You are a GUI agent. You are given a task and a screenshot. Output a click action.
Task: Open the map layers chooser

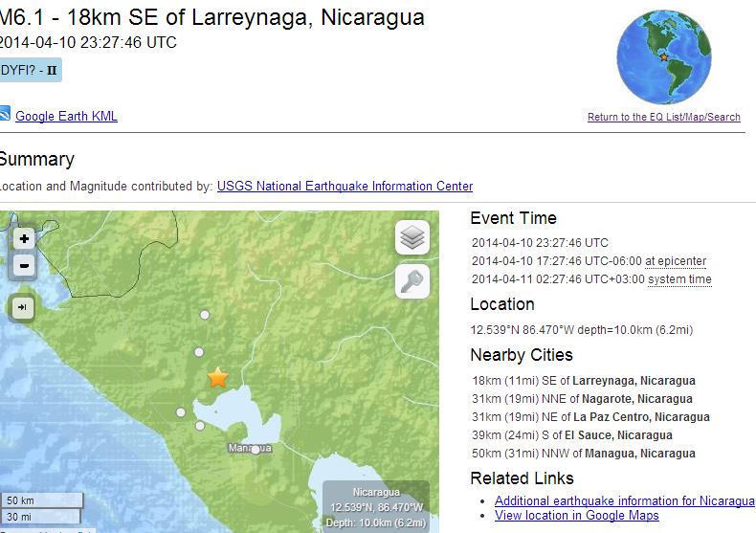[x=412, y=237]
